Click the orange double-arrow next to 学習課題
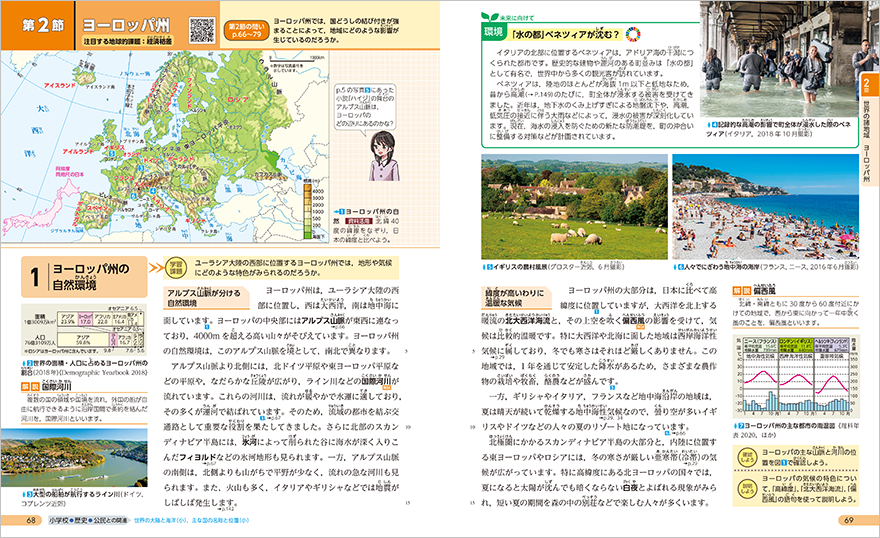Image resolution: width=880 pixels, height=538 pixels. (x=155, y=268)
